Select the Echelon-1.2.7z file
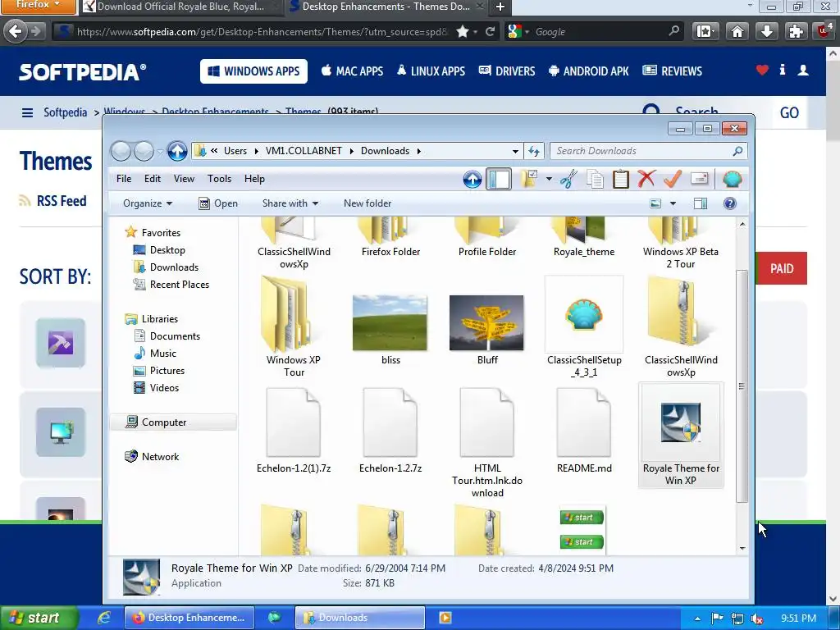 coord(390,431)
